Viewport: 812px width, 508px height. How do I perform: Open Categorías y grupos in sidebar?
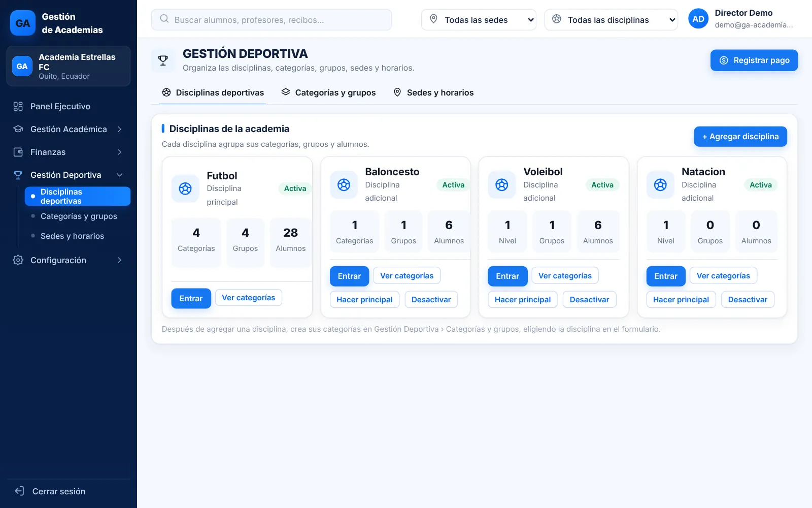79,216
